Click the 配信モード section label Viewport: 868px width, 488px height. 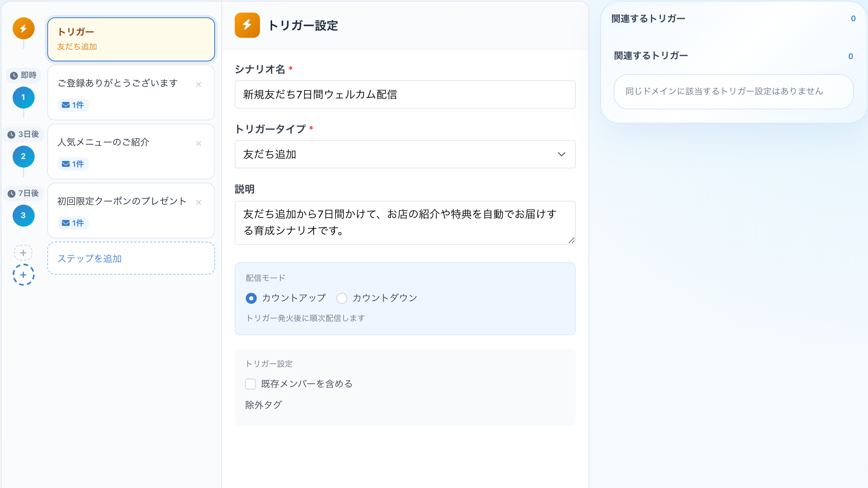pos(265,278)
